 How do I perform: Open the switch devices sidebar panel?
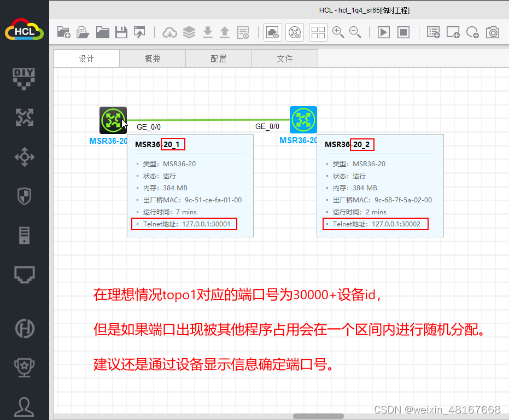pyautogui.click(x=25, y=157)
